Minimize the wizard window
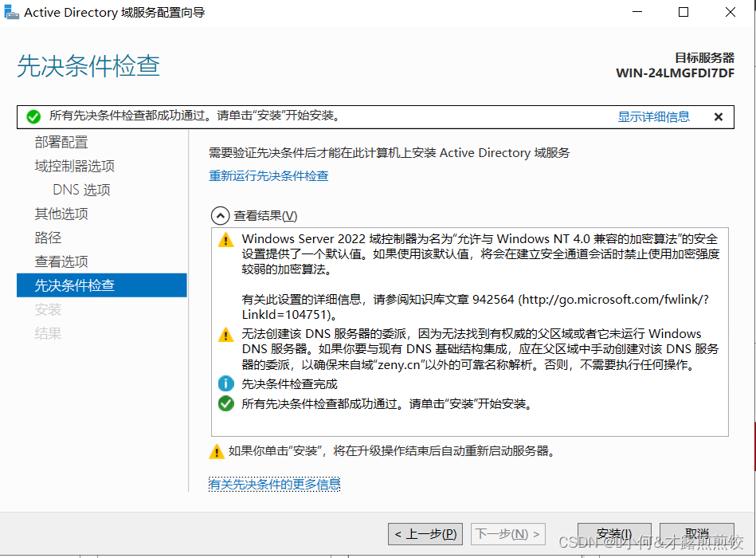The image size is (756, 558). (x=637, y=12)
